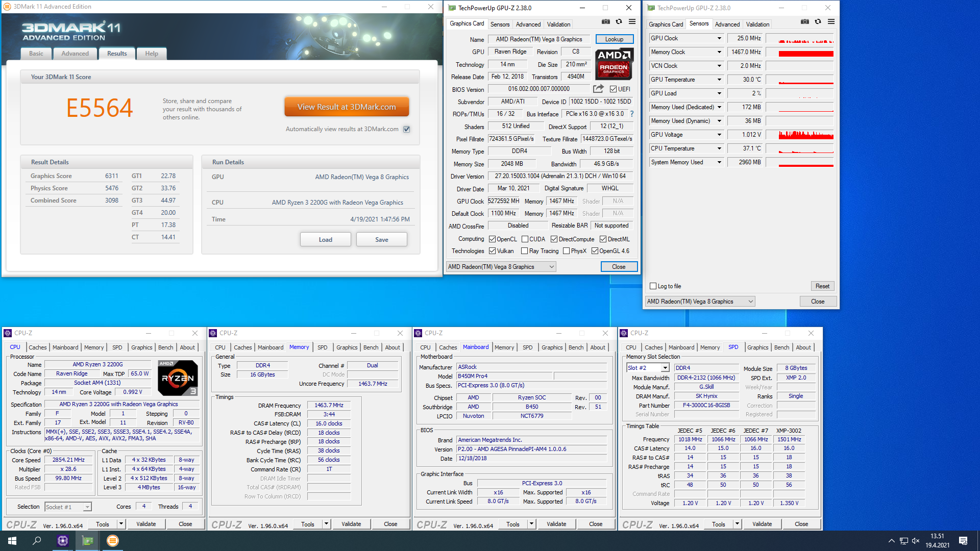Viewport: 980px width, 551px height.
Task: Toggle PhysX checkbox
Action: (x=566, y=251)
